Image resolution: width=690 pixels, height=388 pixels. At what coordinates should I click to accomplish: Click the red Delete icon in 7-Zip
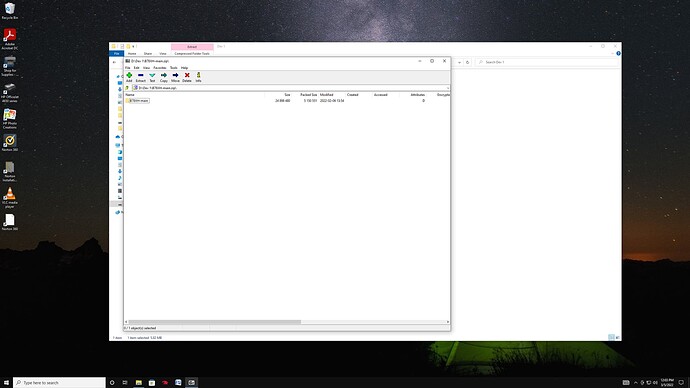click(187, 77)
